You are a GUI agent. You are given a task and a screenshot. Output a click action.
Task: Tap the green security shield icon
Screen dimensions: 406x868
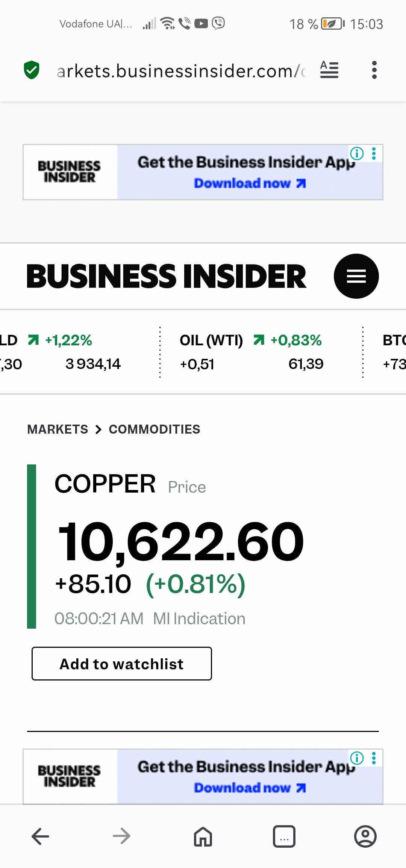click(32, 70)
